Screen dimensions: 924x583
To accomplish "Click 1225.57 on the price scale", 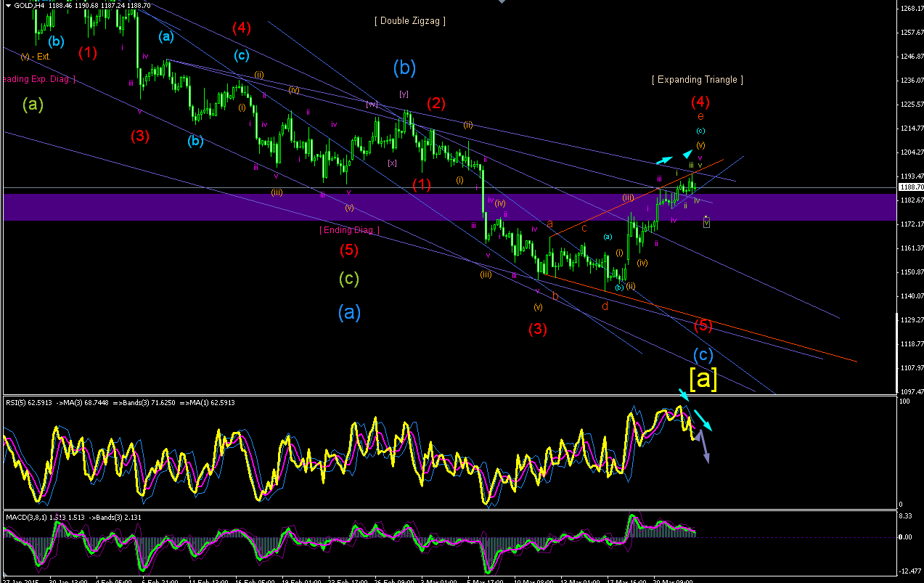I will pos(911,105).
